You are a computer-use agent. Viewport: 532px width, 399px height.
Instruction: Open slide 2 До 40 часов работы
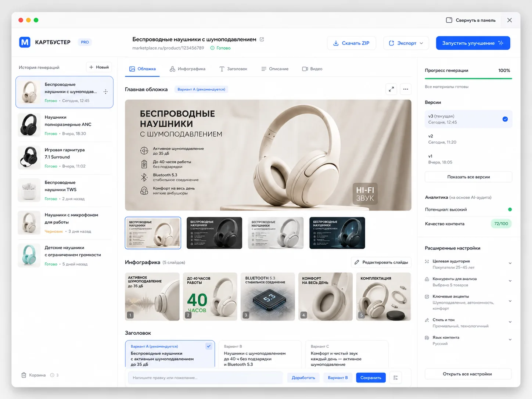[210, 296]
